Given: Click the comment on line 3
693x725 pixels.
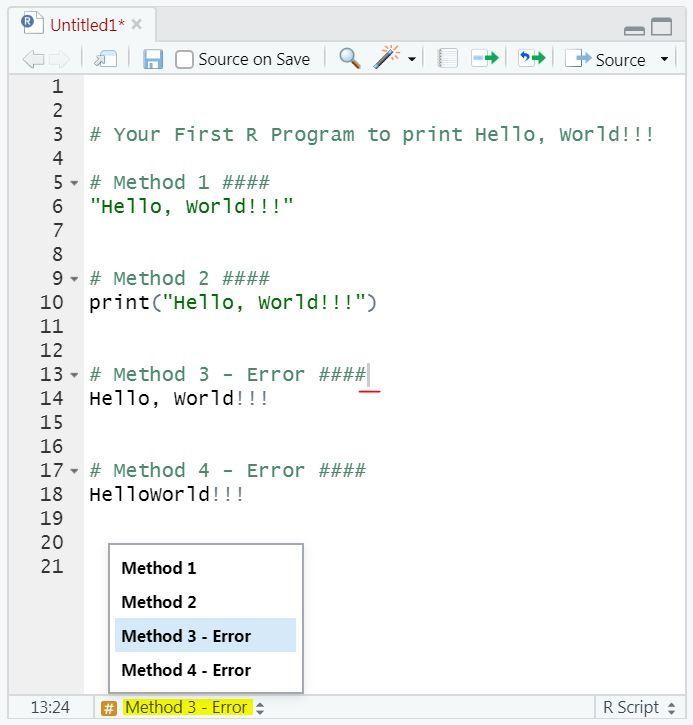Looking at the screenshot, I should [372, 135].
